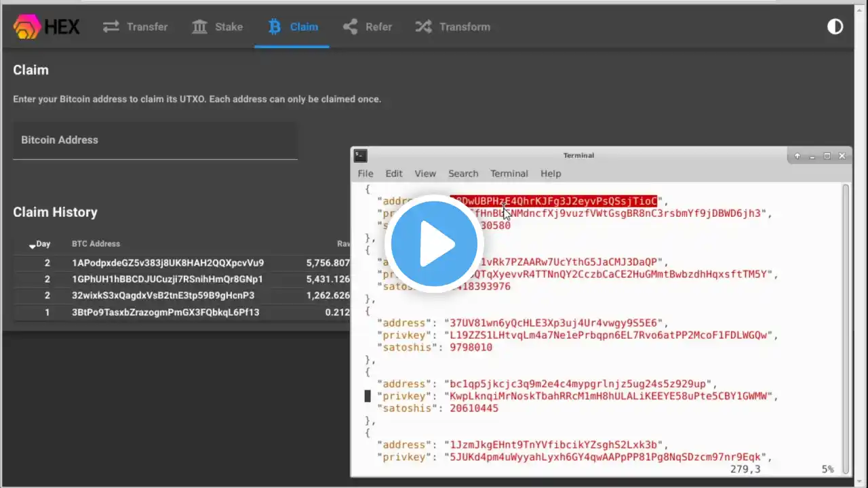Select the Claim tab

point(293,27)
